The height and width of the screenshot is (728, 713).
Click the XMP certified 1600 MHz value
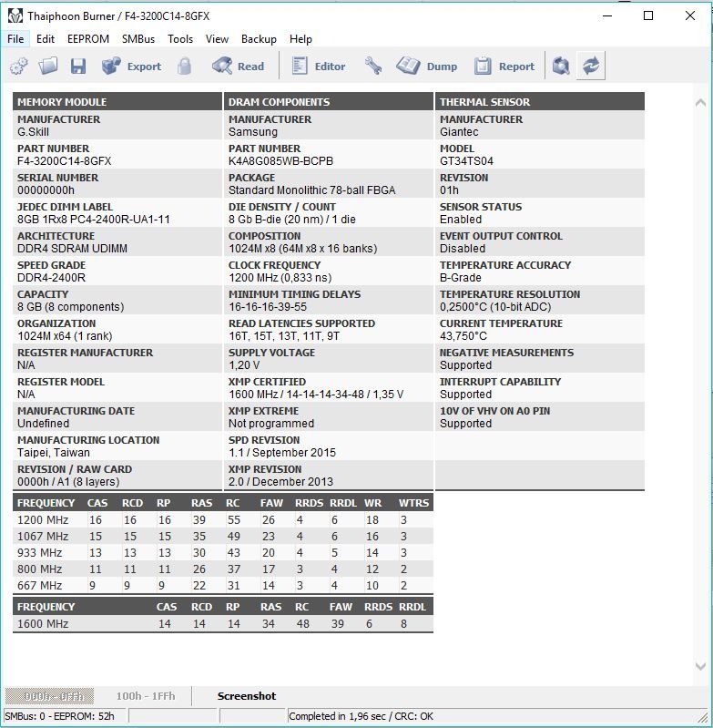click(x=316, y=395)
